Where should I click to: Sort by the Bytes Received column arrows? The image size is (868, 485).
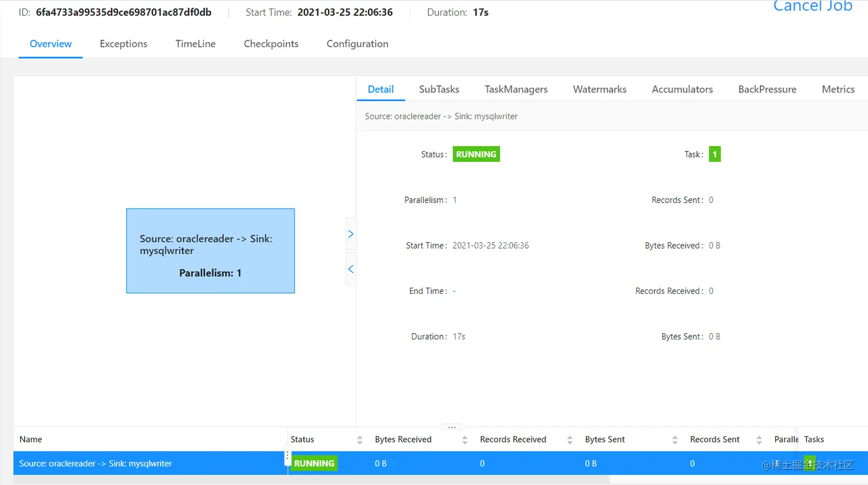pyautogui.click(x=465, y=440)
